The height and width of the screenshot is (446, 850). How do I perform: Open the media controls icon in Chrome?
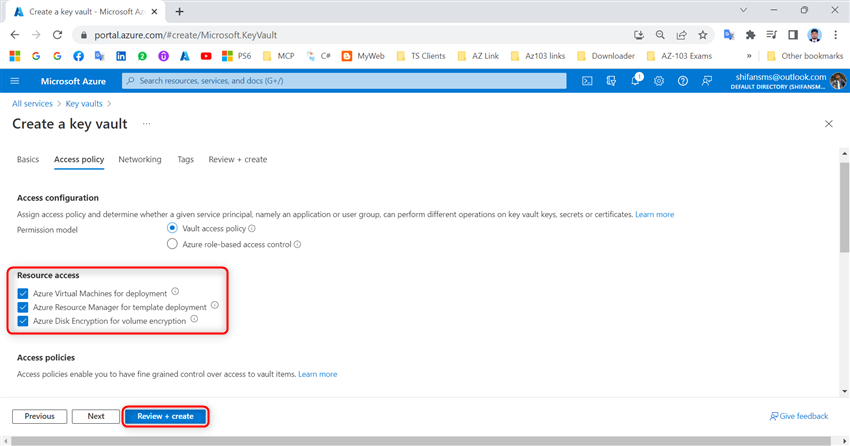pos(771,35)
